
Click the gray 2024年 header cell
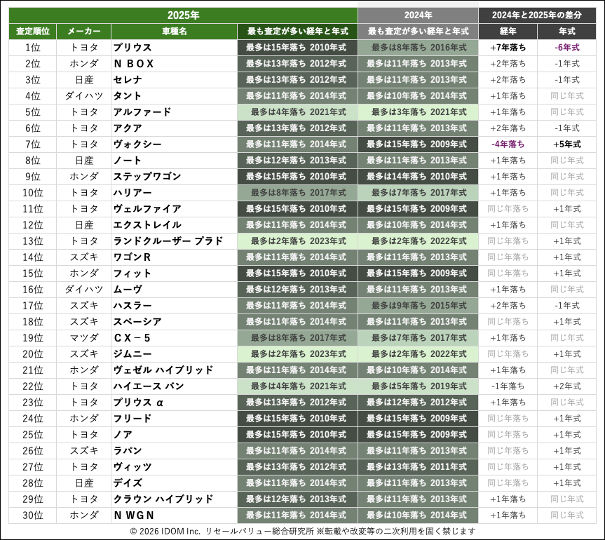[x=417, y=16]
